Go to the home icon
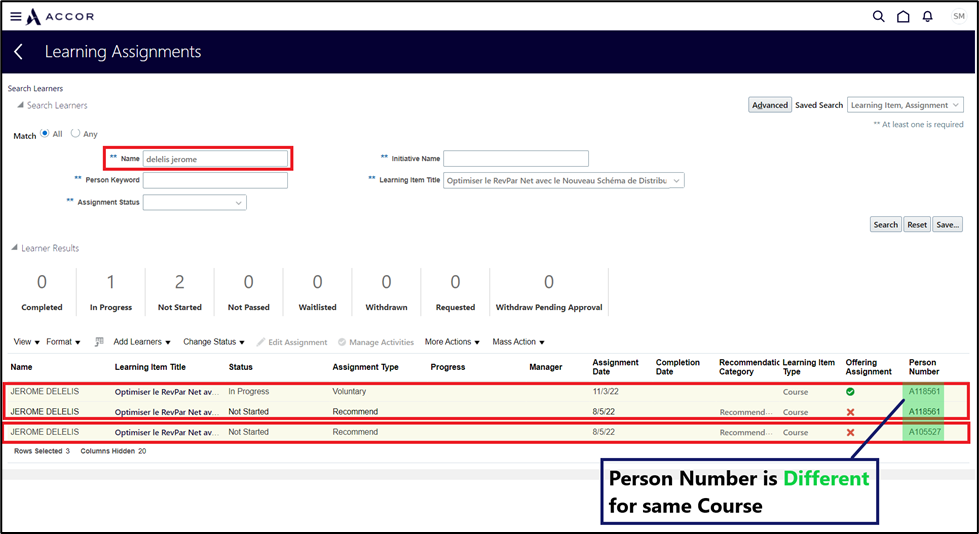This screenshot has width=979, height=534. [x=903, y=16]
